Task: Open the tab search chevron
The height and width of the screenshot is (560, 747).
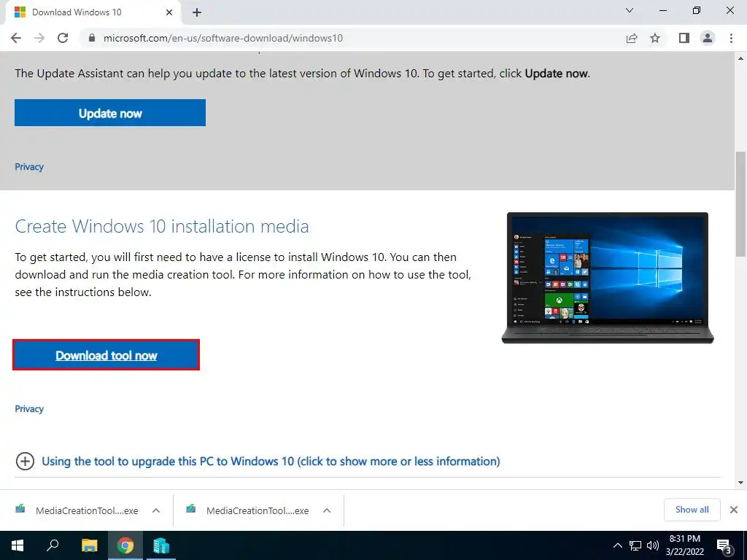Action: pyautogui.click(x=630, y=10)
